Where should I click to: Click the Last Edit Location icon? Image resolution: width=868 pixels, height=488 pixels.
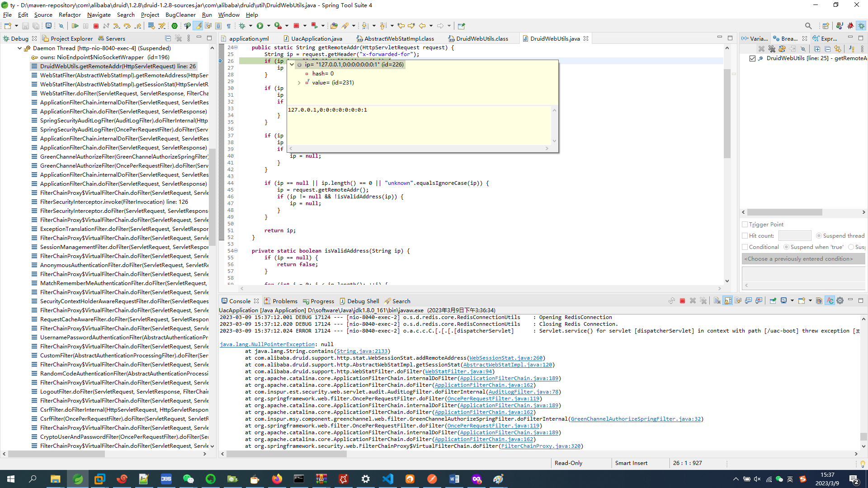(401, 26)
